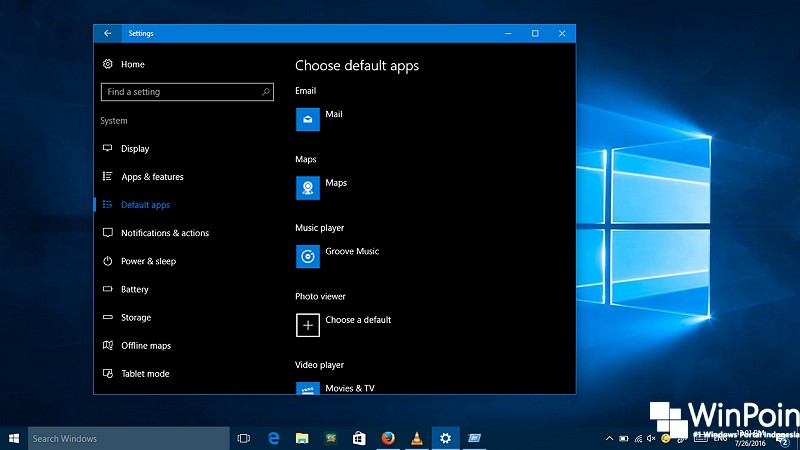800x450 pixels.
Task: Click the Mail default app label
Action: click(334, 114)
